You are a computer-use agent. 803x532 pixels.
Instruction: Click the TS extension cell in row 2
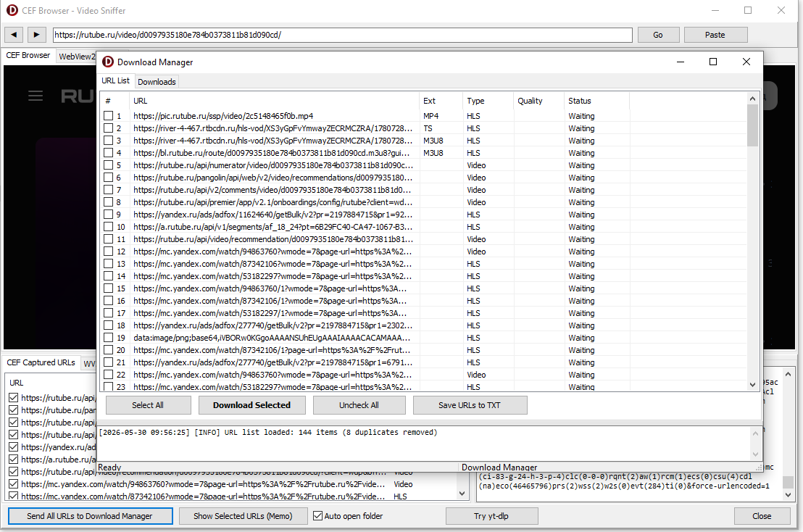pos(428,128)
